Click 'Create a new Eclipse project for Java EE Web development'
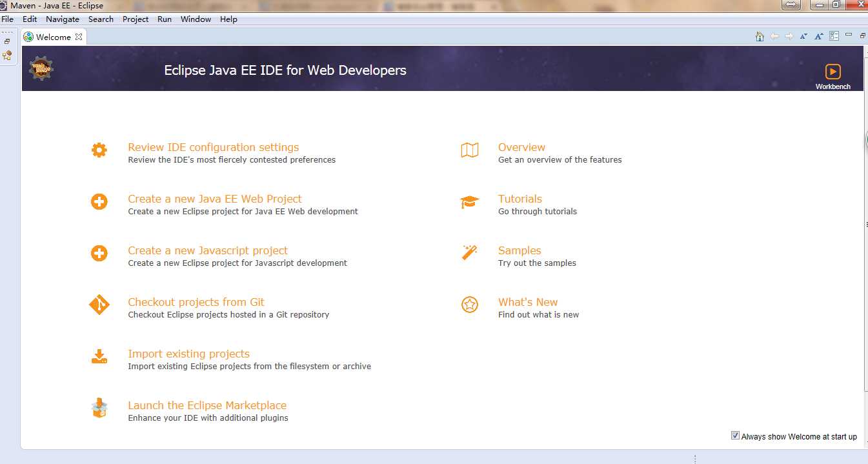The width and height of the screenshot is (868, 464). (243, 211)
